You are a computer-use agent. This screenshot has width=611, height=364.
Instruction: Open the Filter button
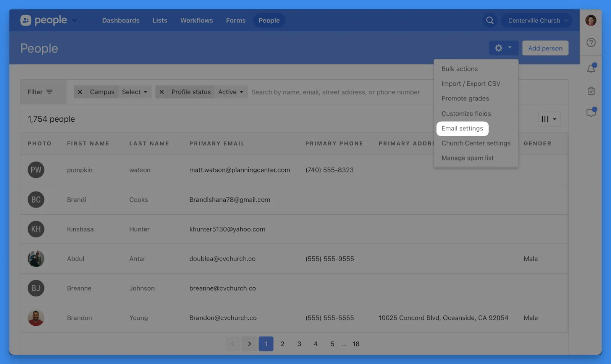point(40,92)
